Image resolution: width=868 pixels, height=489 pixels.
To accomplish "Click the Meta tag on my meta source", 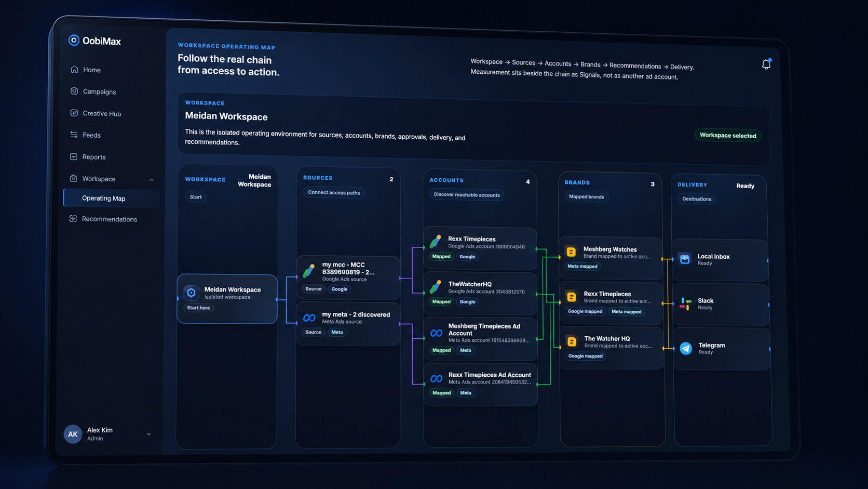I will [337, 332].
